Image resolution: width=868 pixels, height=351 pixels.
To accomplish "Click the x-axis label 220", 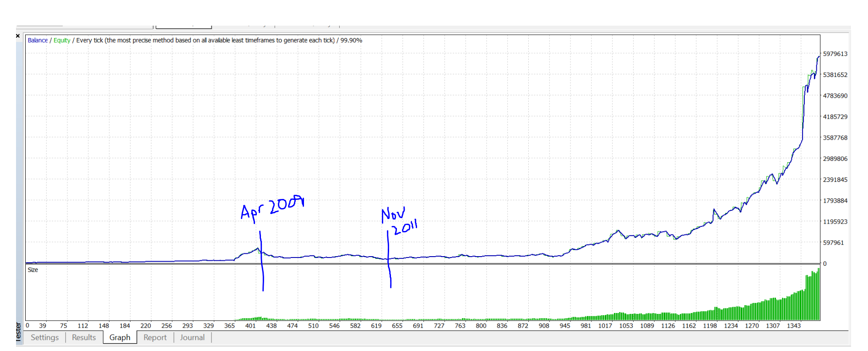I will 146,326.
